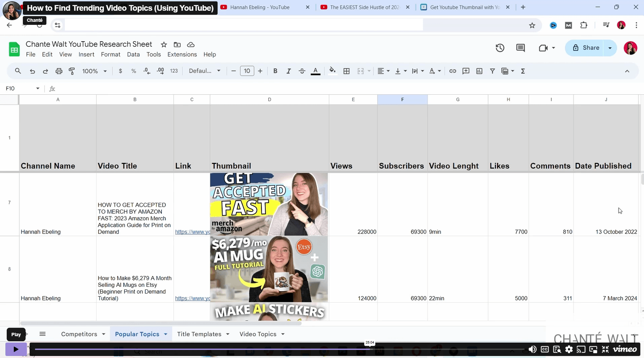Click the print icon in toolbar
This screenshot has width=644, height=358.
59,71
